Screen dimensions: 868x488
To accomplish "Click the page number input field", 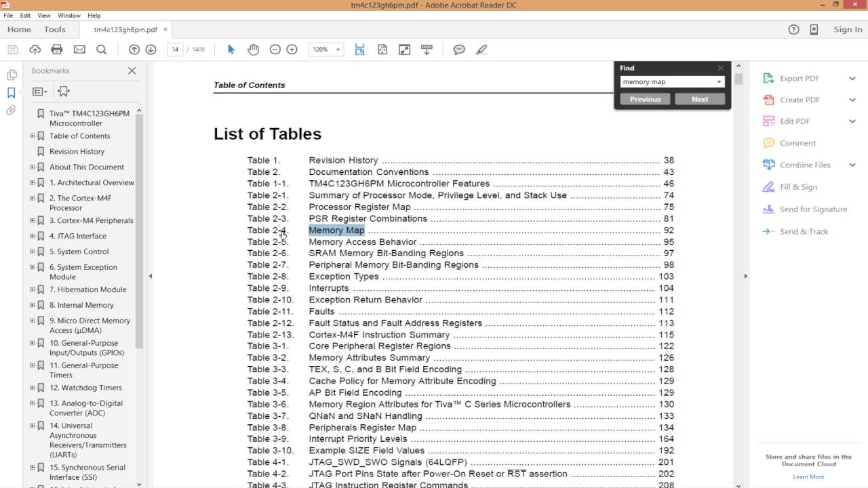I will pos(176,49).
